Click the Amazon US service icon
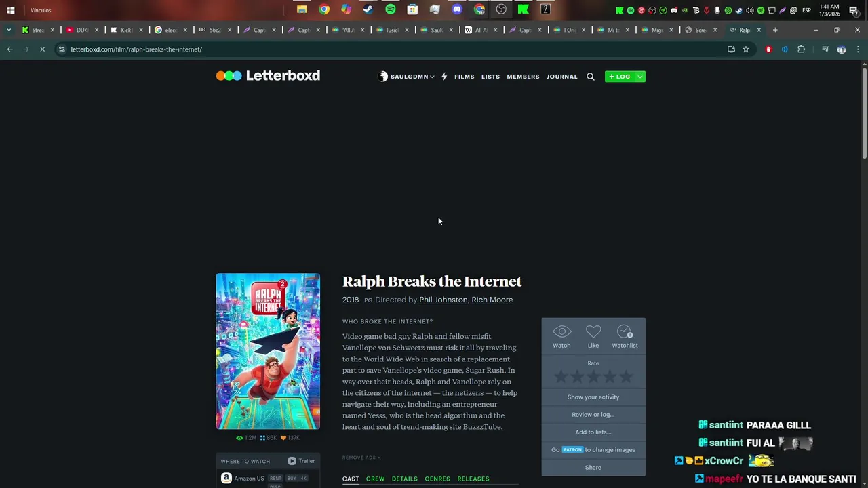The image size is (868, 488). tap(226, 479)
